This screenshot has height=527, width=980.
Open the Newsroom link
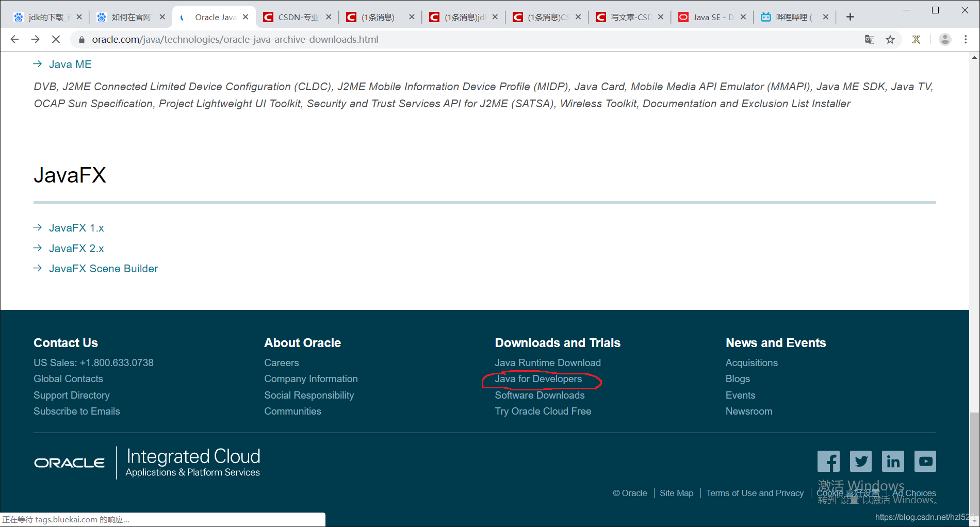click(749, 411)
